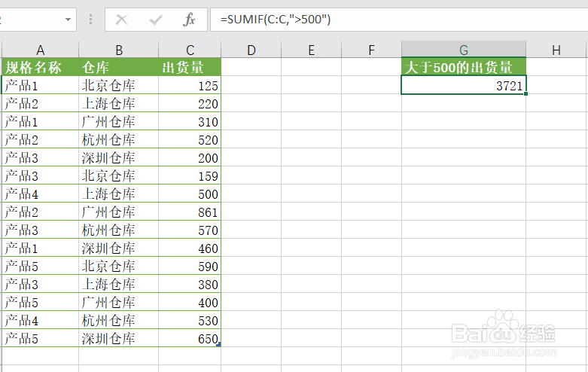This screenshot has width=588, height=372.
Task: Click the confirm checkmark formula icon
Action: [x=156, y=20]
